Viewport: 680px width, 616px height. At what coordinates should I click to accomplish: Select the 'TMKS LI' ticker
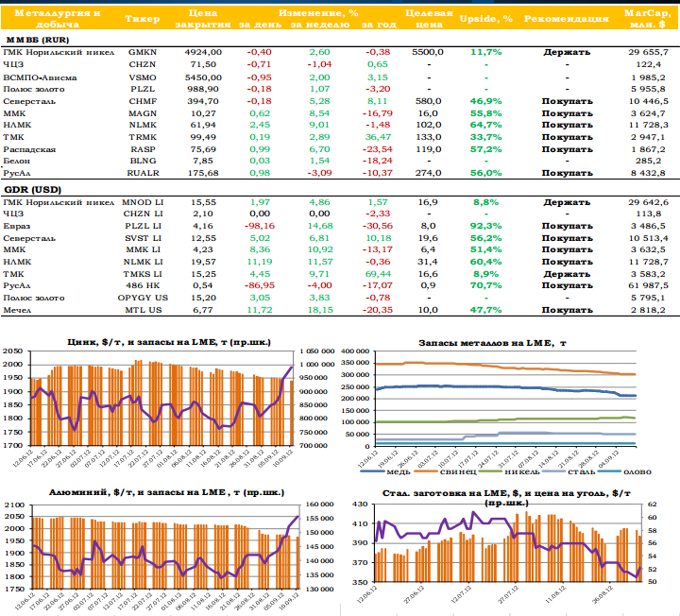pyautogui.click(x=143, y=274)
